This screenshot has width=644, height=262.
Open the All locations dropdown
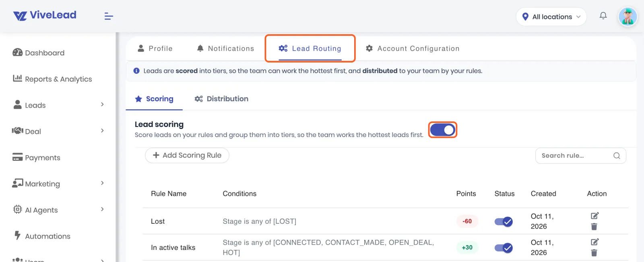click(x=551, y=17)
